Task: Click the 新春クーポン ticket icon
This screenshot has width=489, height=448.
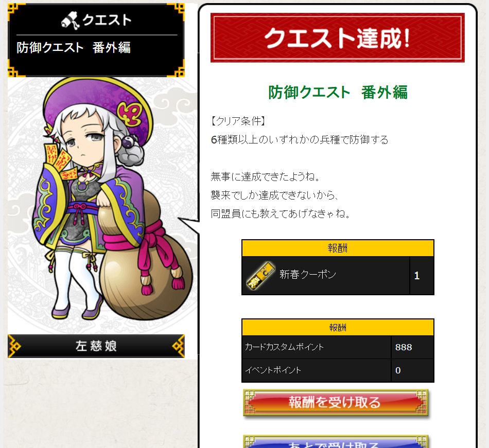Action: (x=261, y=275)
